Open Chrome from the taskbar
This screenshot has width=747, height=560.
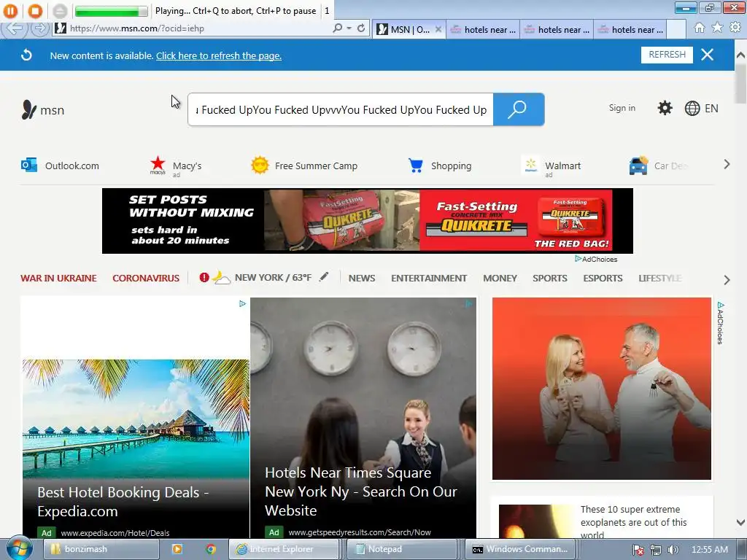pyautogui.click(x=211, y=549)
